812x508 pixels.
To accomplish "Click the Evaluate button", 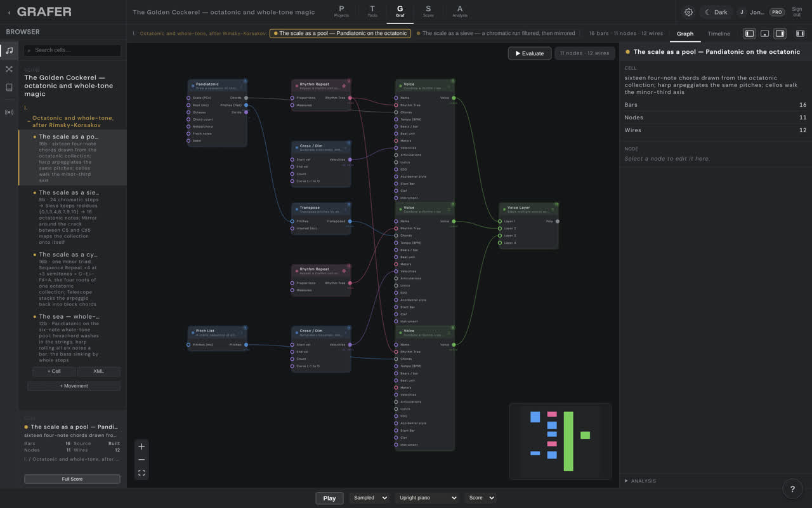I will click(529, 53).
